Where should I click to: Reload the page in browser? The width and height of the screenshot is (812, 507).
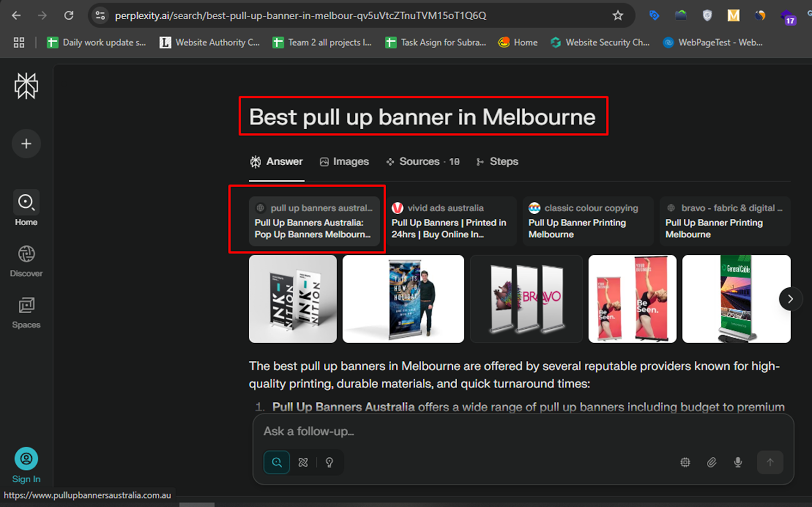pyautogui.click(x=69, y=16)
